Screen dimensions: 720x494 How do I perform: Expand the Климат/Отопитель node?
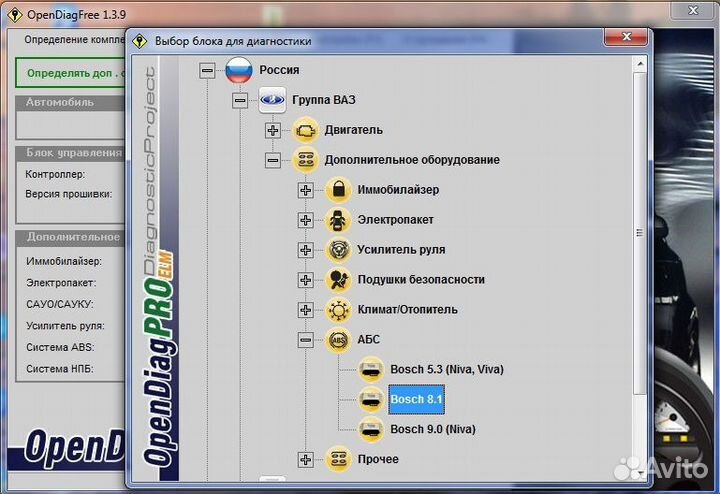(306, 310)
